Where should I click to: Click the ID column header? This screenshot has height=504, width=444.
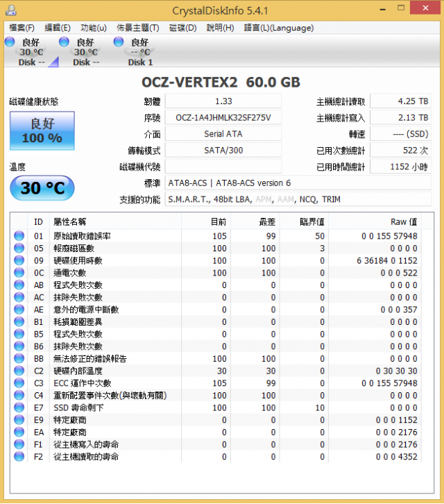(x=38, y=221)
